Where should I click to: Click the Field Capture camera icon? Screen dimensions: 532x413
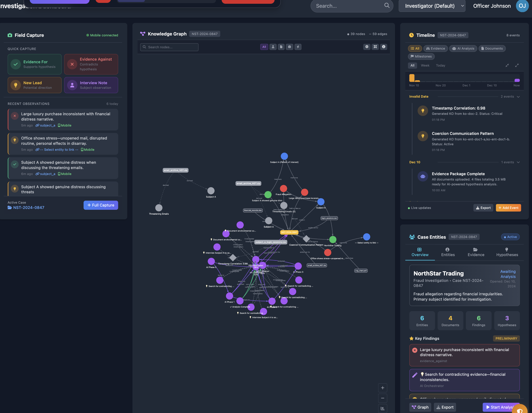click(10, 35)
